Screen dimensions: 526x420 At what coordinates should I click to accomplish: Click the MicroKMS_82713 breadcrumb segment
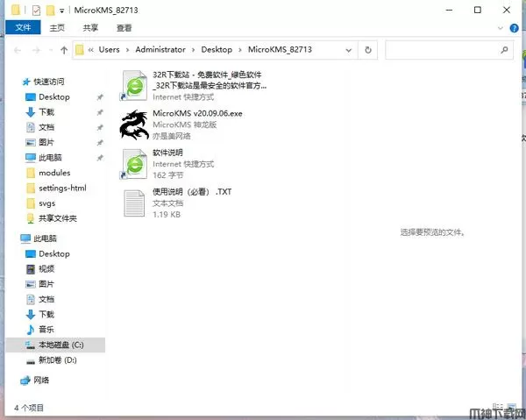coord(281,50)
